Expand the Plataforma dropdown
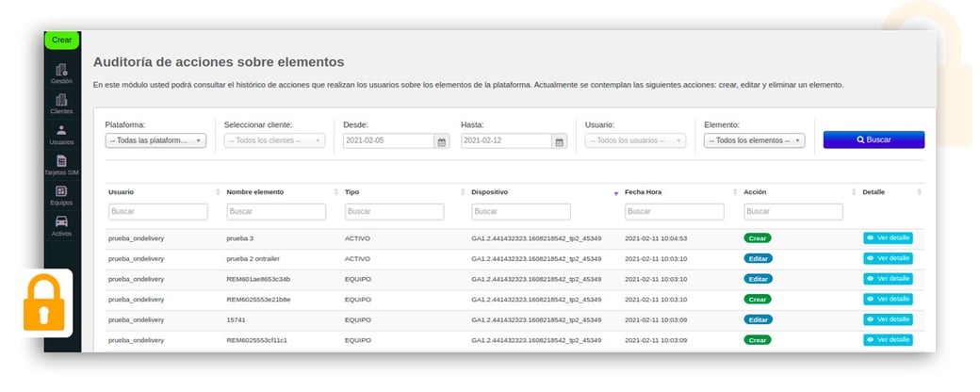980x392 pixels. [x=155, y=140]
